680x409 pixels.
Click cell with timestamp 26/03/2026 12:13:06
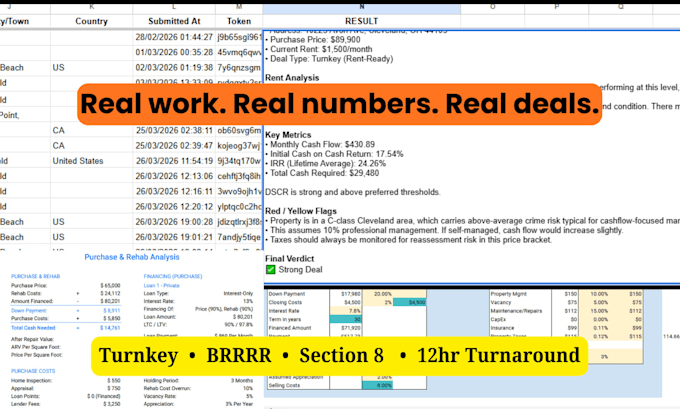[174, 176]
